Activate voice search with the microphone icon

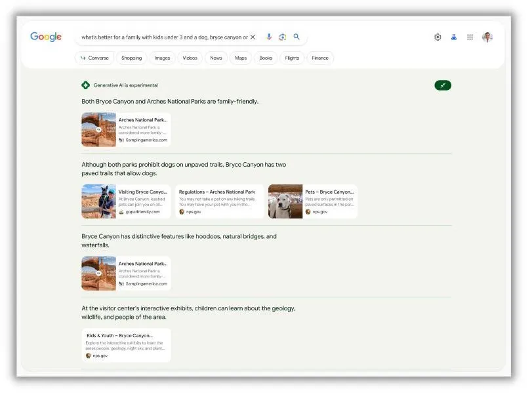[x=269, y=37]
